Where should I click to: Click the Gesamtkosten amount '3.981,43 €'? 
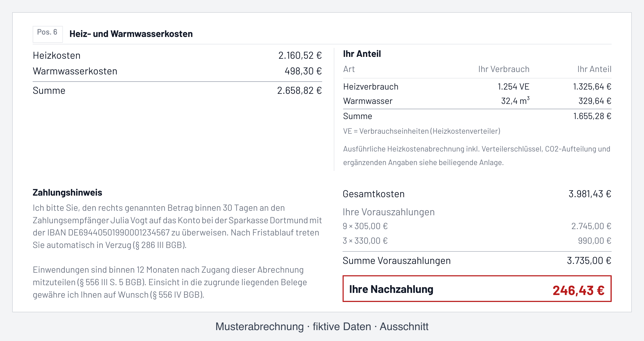click(590, 194)
